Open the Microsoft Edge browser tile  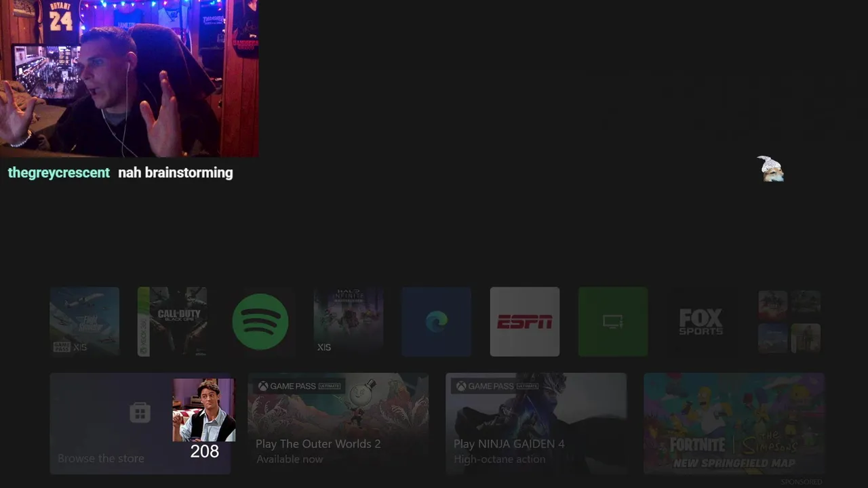point(437,321)
